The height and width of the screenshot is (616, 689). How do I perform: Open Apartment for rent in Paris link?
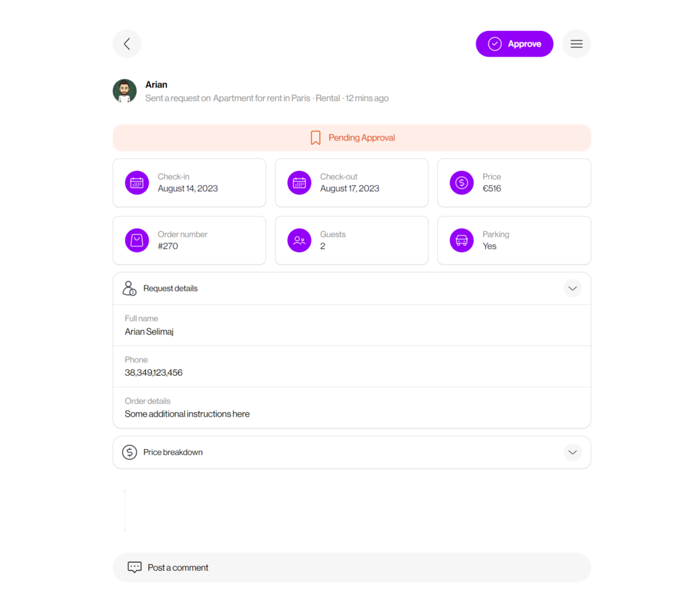click(262, 98)
